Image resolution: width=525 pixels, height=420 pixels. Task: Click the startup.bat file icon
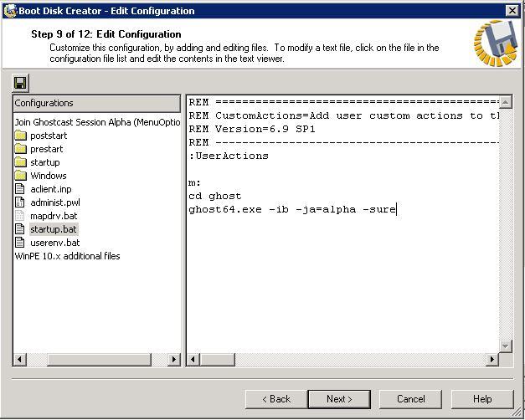(x=21, y=229)
